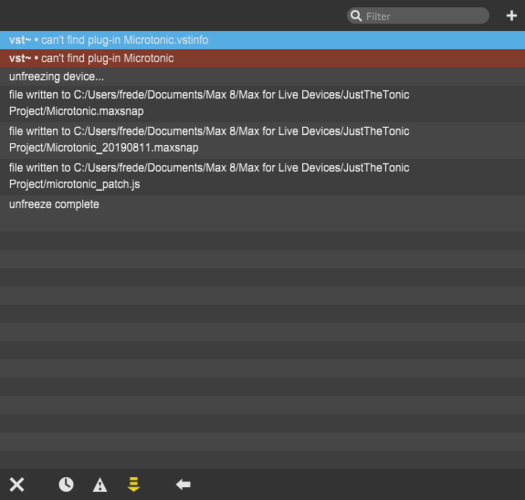Viewport: 525px width, 500px height.
Task: Select the 'can't find plug-in Microtonic.vstinfo' row
Action: coord(262,40)
